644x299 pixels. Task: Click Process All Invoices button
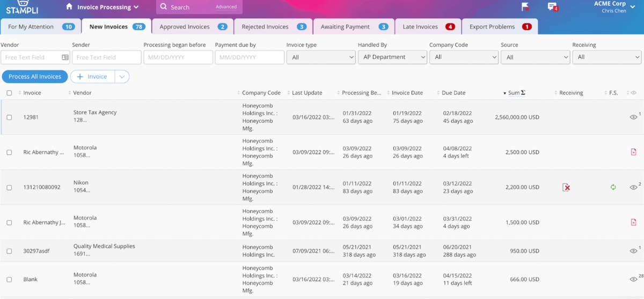(35, 77)
